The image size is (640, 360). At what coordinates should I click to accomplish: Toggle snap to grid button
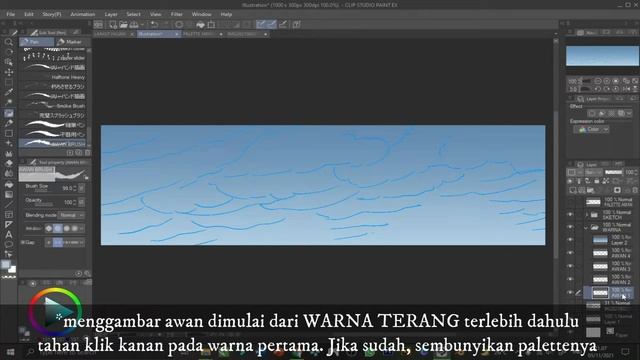(283, 25)
